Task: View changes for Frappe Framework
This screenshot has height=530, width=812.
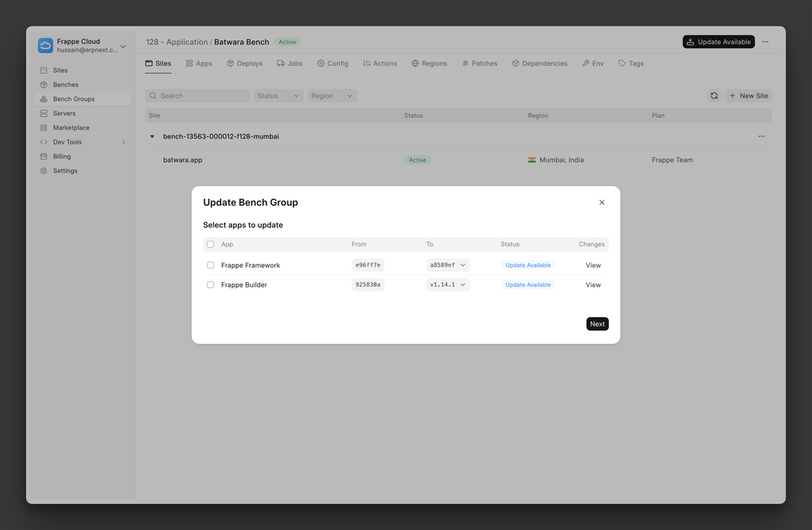Action: click(593, 265)
